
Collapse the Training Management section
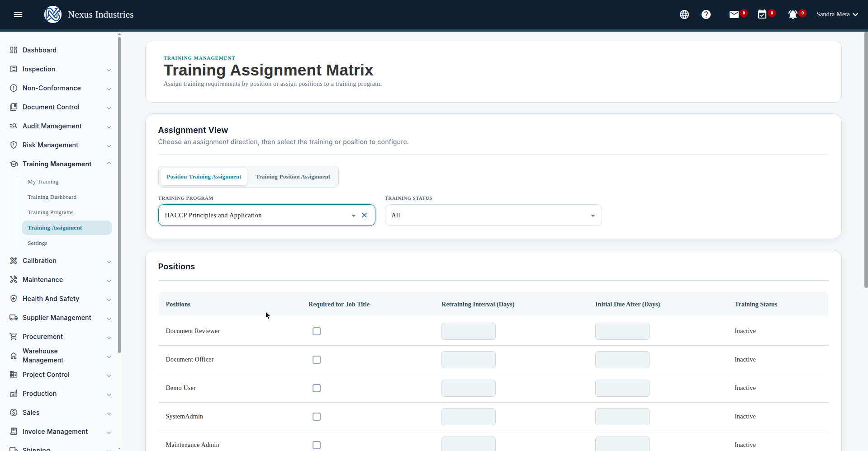pos(109,164)
